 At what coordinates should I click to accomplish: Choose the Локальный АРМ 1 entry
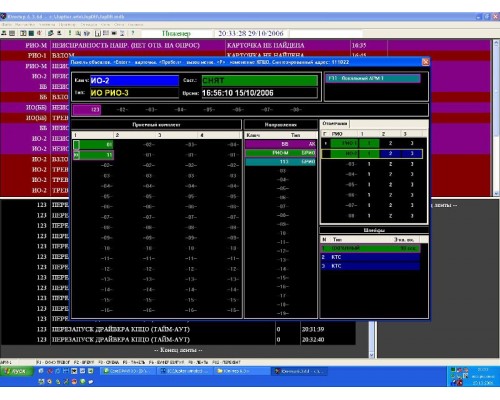click(373, 78)
